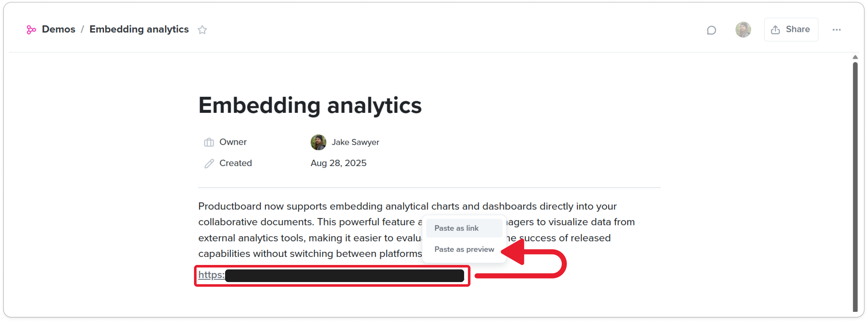The height and width of the screenshot is (322, 868).
Task: Select "Paste as preview" in the popup
Action: (x=464, y=249)
